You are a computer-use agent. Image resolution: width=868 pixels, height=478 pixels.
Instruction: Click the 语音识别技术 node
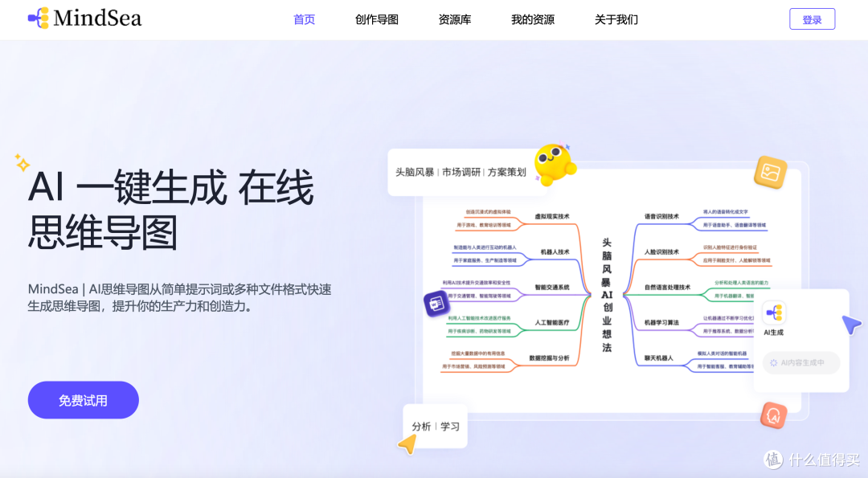pyautogui.click(x=661, y=216)
